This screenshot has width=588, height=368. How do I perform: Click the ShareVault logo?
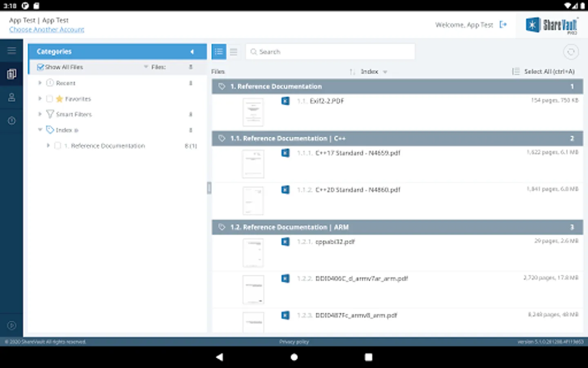pos(551,26)
